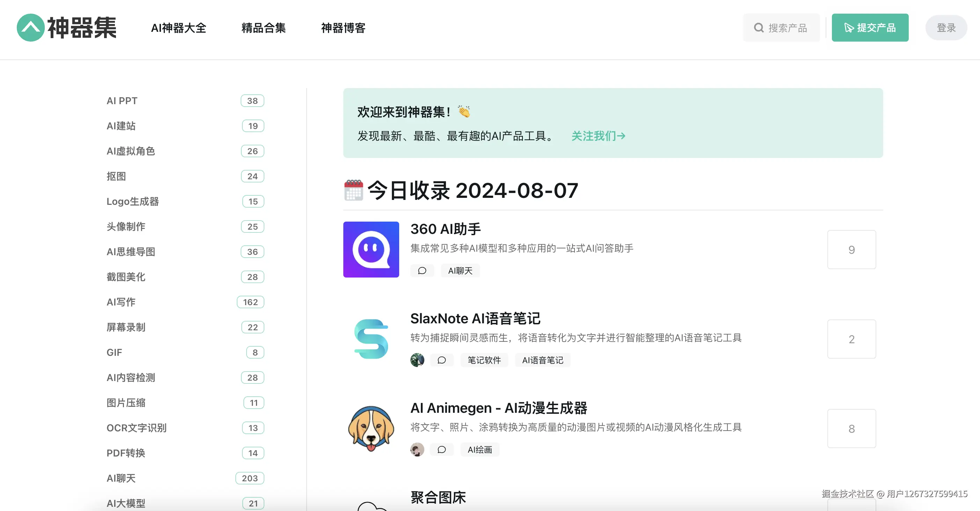Click the search magnifier icon

click(759, 28)
